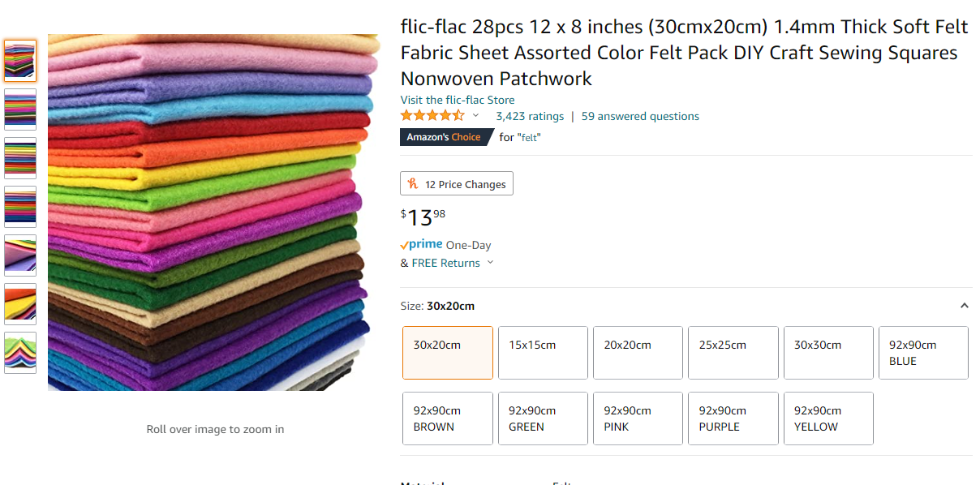Choose the 30x30cm size button

point(827,352)
